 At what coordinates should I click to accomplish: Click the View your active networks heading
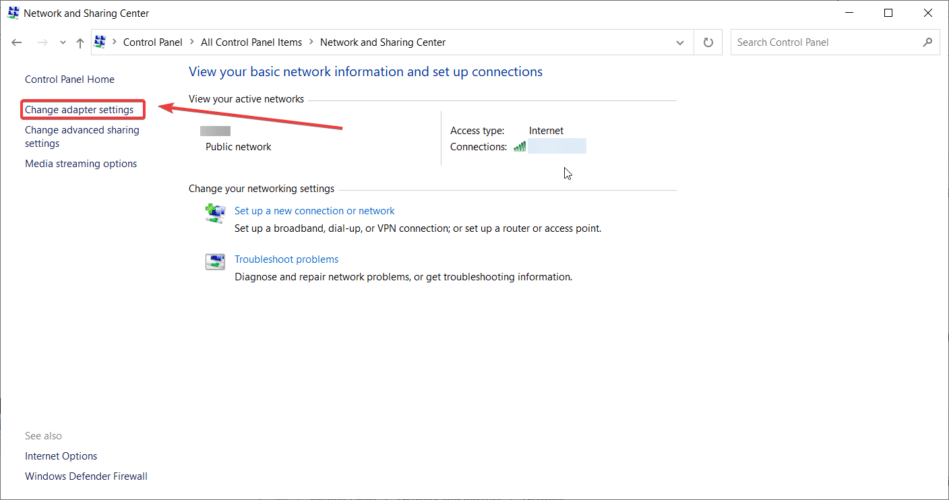pyautogui.click(x=246, y=99)
